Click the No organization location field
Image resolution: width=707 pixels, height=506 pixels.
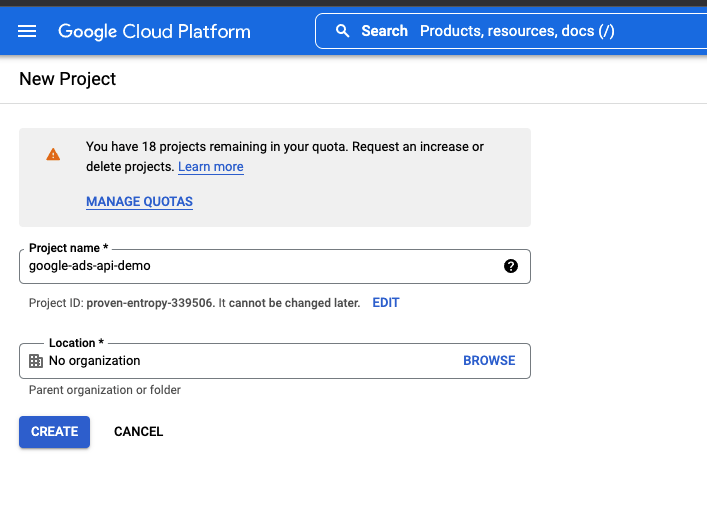click(275, 361)
